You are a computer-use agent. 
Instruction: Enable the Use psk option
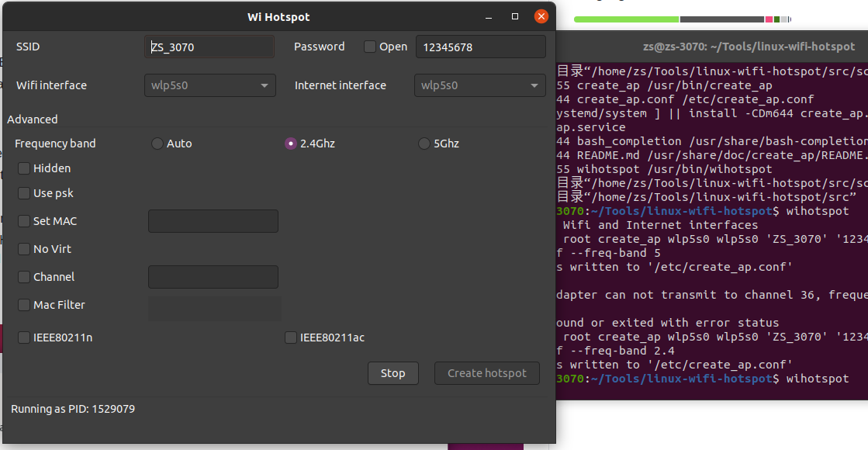24,193
